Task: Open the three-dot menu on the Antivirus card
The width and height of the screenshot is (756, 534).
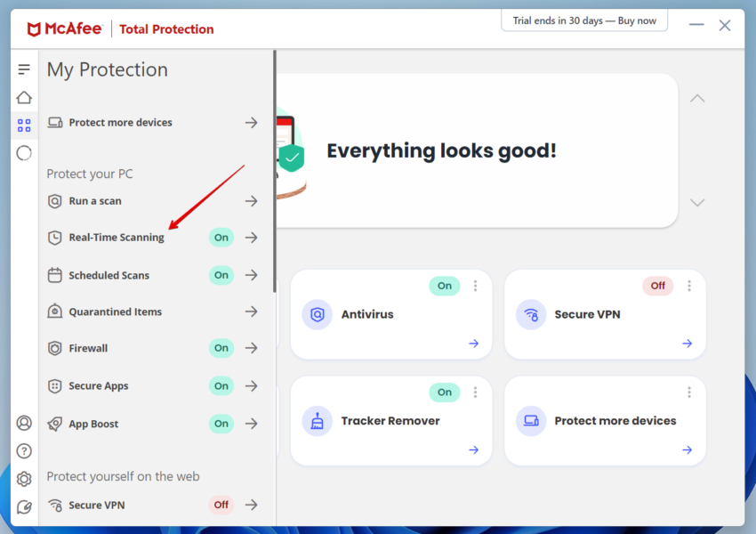Action: [475, 285]
